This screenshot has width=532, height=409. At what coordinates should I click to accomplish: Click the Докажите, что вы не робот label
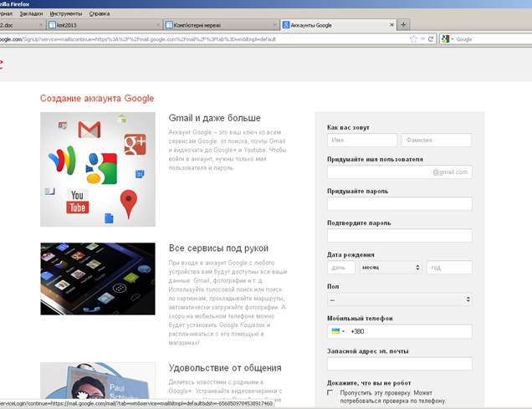tap(369, 383)
